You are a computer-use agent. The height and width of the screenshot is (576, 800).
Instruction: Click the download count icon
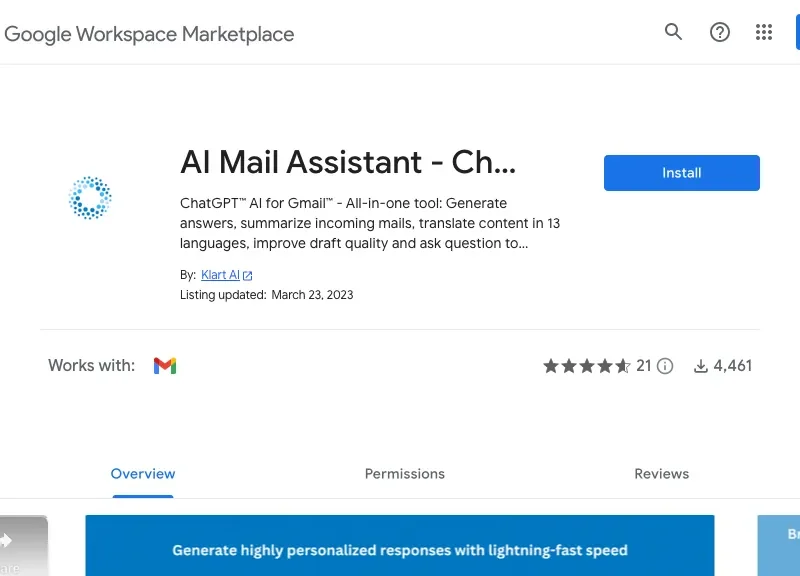[700, 366]
